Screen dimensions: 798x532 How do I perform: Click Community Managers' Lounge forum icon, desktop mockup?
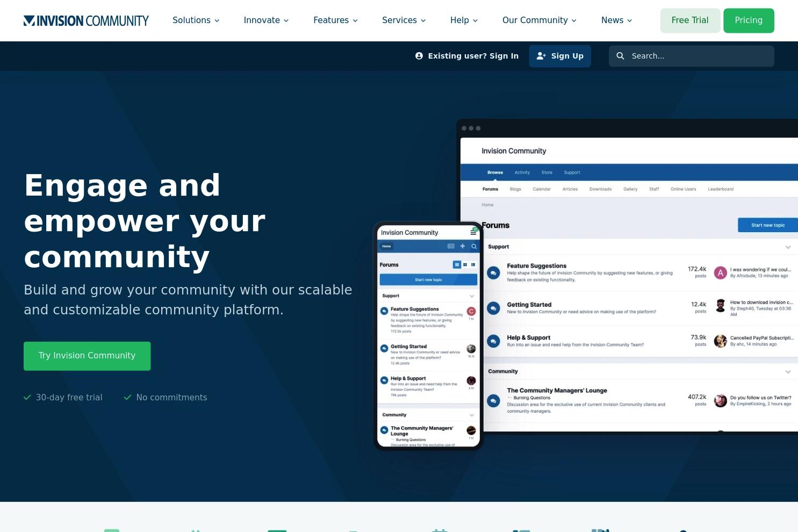(493, 400)
